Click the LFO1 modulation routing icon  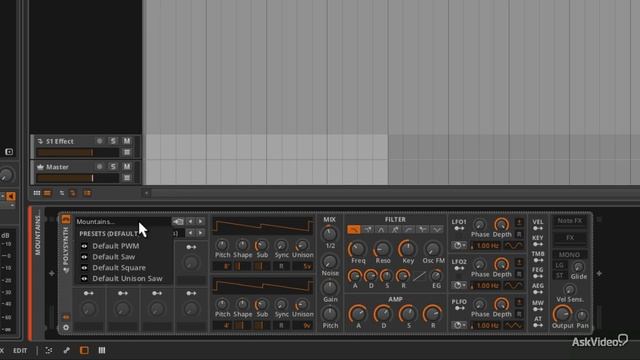click(459, 229)
